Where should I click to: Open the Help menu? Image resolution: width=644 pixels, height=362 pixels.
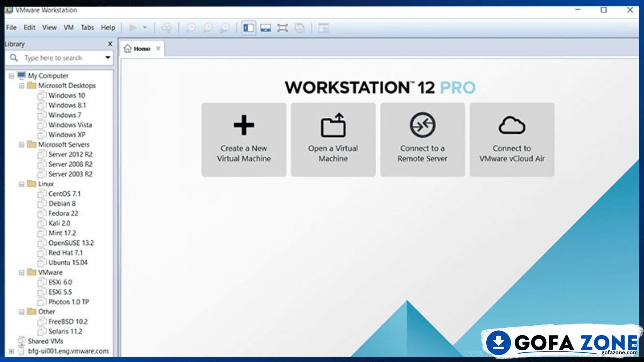pyautogui.click(x=108, y=27)
